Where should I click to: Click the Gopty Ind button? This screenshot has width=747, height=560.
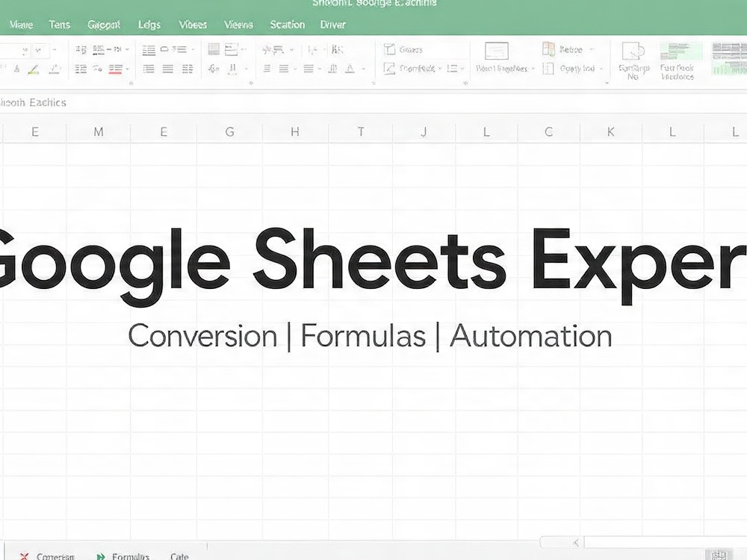tap(577, 69)
